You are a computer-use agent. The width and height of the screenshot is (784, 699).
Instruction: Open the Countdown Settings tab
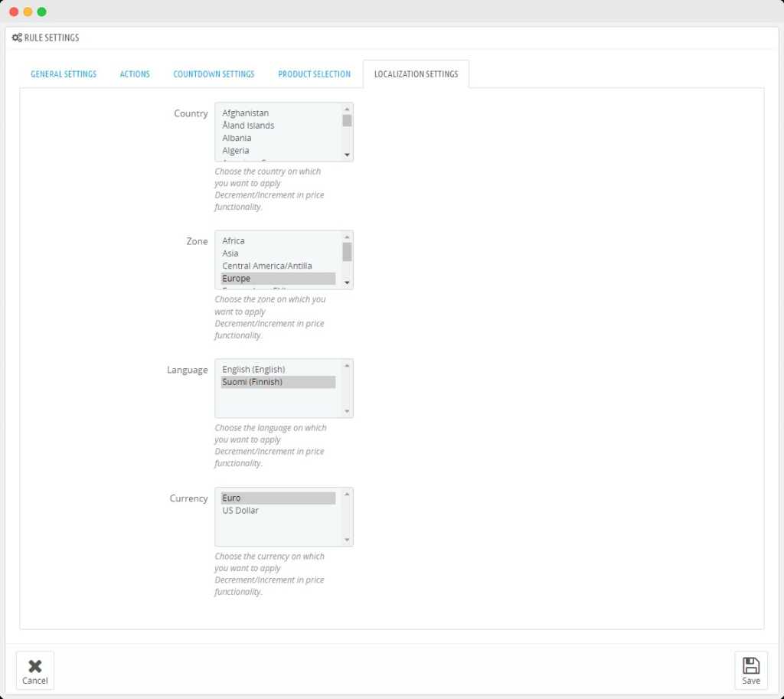tap(214, 74)
